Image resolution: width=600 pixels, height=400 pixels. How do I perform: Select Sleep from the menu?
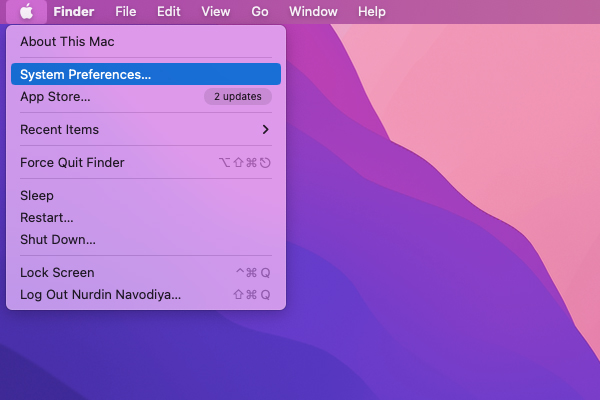[146, 196]
